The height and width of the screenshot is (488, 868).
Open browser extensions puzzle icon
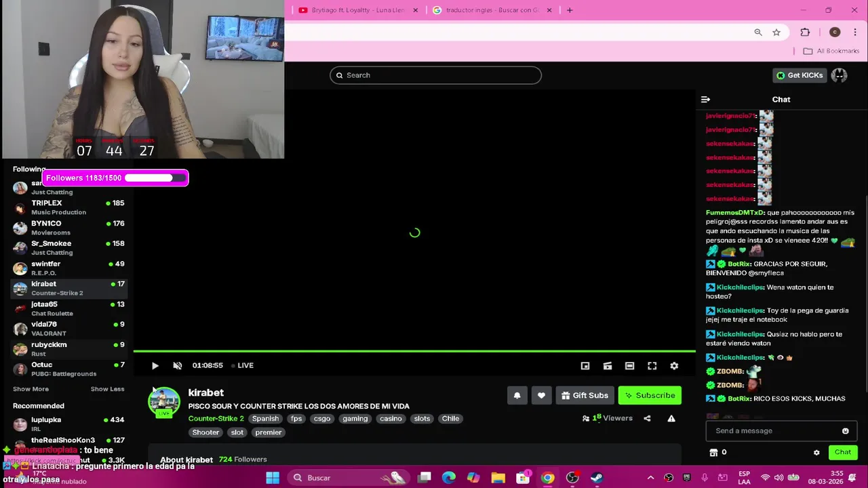click(805, 33)
